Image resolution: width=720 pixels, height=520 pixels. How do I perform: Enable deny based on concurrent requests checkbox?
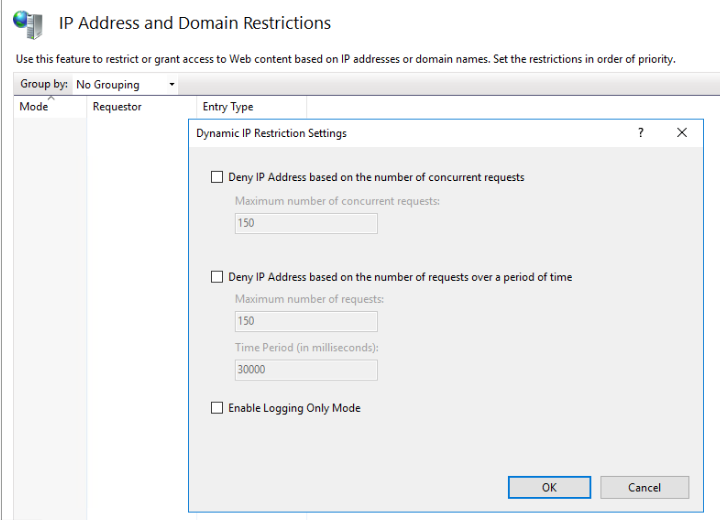217,177
